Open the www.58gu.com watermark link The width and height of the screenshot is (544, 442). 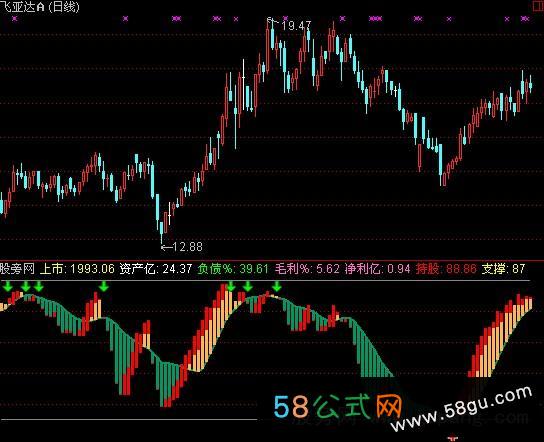(x=461, y=408)
